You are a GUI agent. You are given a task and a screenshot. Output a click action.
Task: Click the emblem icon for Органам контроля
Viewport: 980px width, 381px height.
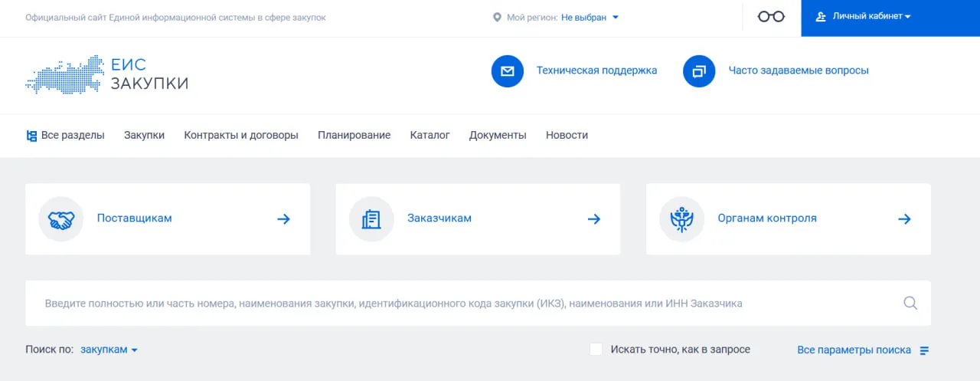(x=681, y=219)
